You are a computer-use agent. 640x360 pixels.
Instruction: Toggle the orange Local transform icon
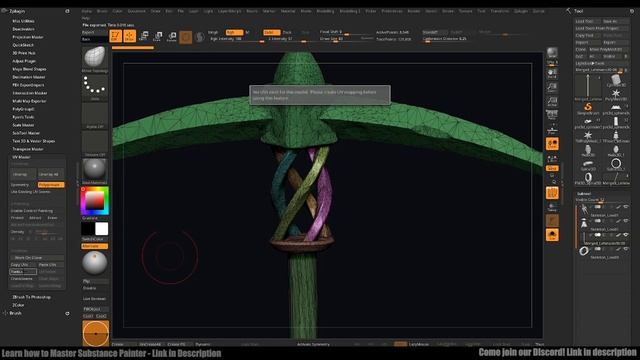(x=552, y=144)
